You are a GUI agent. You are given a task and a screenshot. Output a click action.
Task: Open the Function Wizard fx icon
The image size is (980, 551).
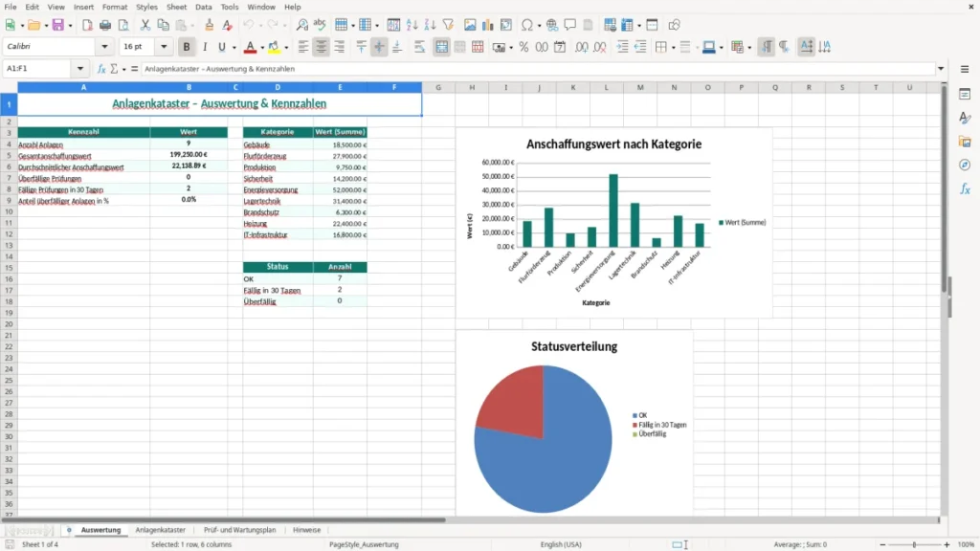101,69
